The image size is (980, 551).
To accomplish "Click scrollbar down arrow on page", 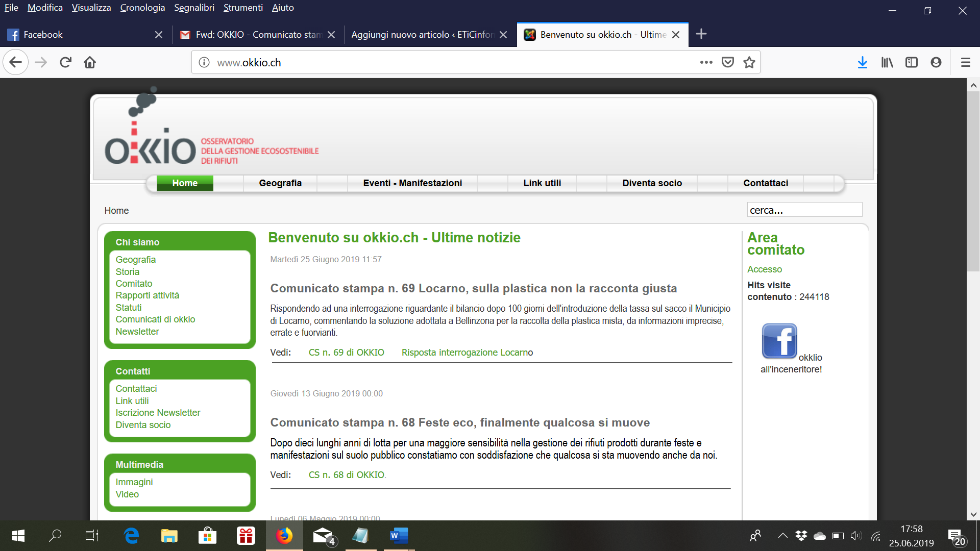I will coord(973,514).
